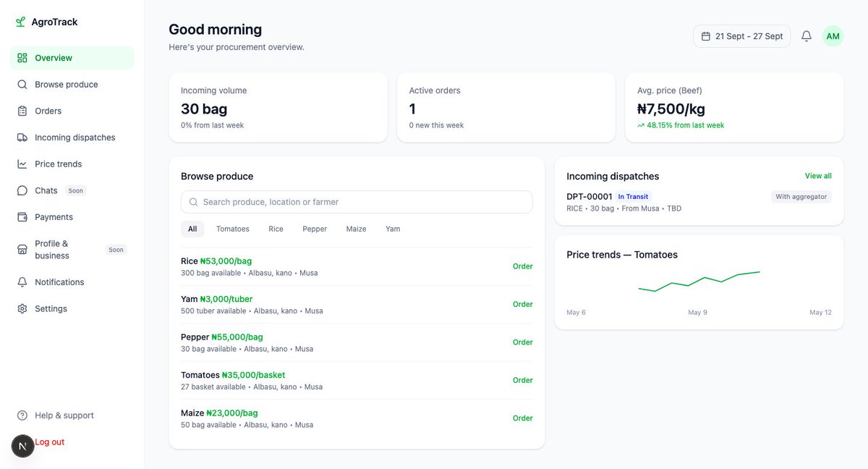Screen dimensions: 868x469
Task: Go to Incoming dispatches in sidebar
Action: [x=72, y=138]
